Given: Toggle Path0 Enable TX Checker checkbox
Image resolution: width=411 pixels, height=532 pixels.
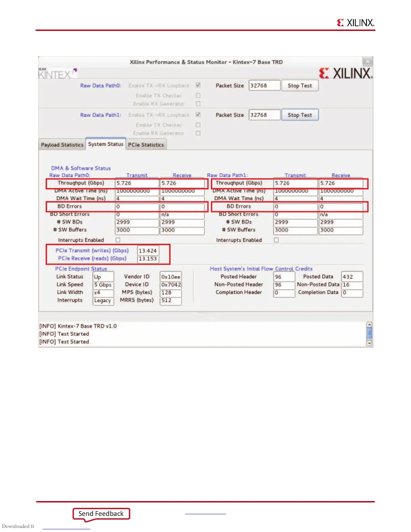Looking at the screenshot, I should tap(198, 95).
